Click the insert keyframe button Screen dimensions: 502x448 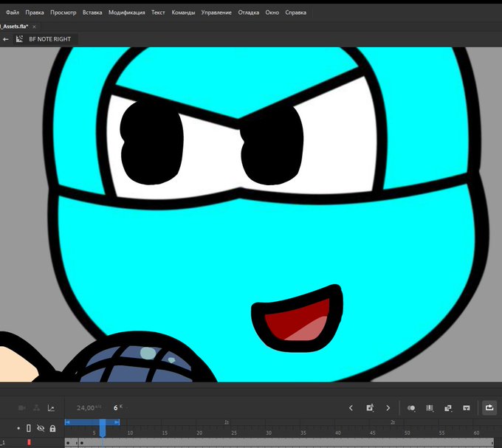click(x=370, y=407)
